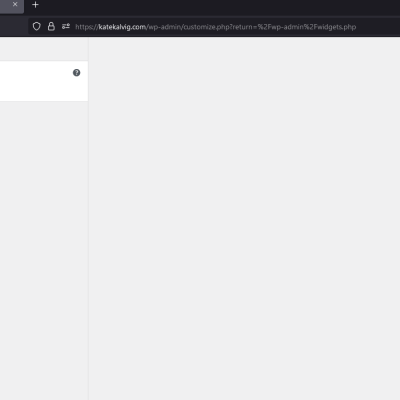Select the active browser tab
The width and height of the screenshot is (400, 400).
(x=12, y=6)
